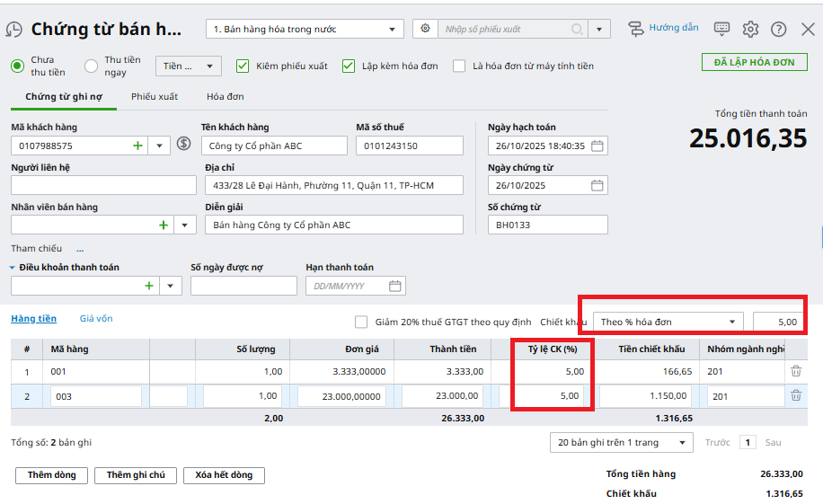Click the Diễn giải input field
This screenshot has width=823, height=504.
pyautogui.click(x=333, y=225)
